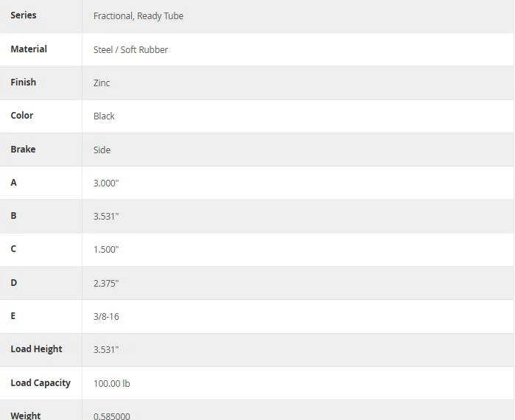Image resolution: width=515 pixels, height=420 pixels.
Task: Click the Finish row label
Action: [23, 82]
